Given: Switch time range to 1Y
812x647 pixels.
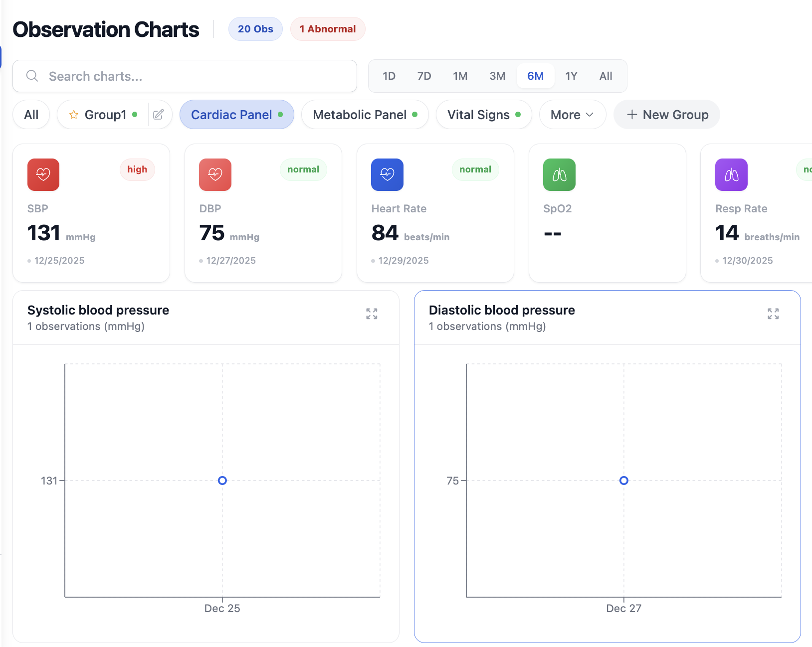Looking at the screenshot, I should pyautogui.click(x=571, y=76).
